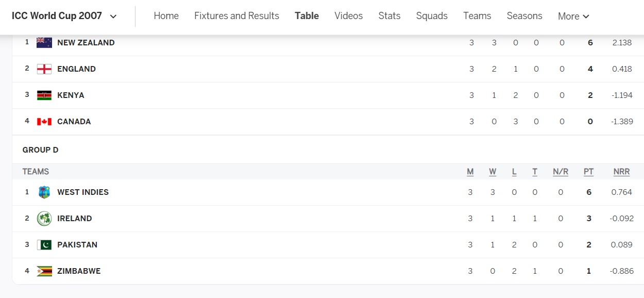This screenshot has width=644, height=298.
Task: Click the Zimbabwe flag icon
Action: [x=44, y=271]
